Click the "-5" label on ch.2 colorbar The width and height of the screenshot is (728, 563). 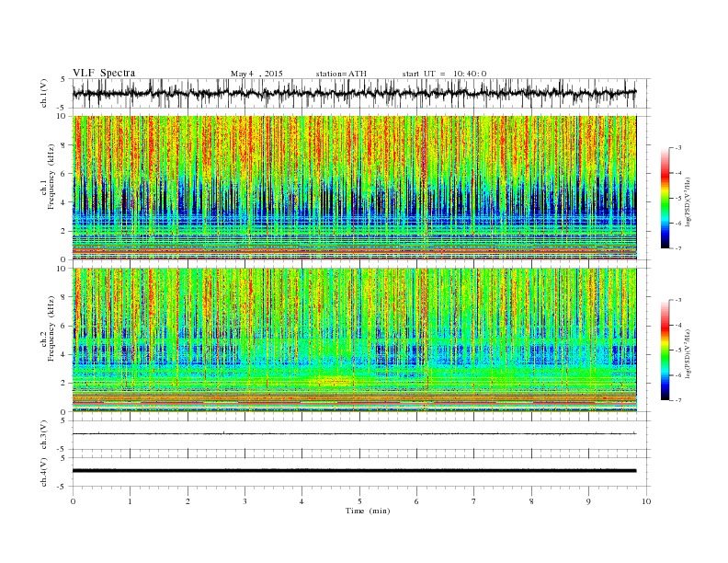(678, 350)
